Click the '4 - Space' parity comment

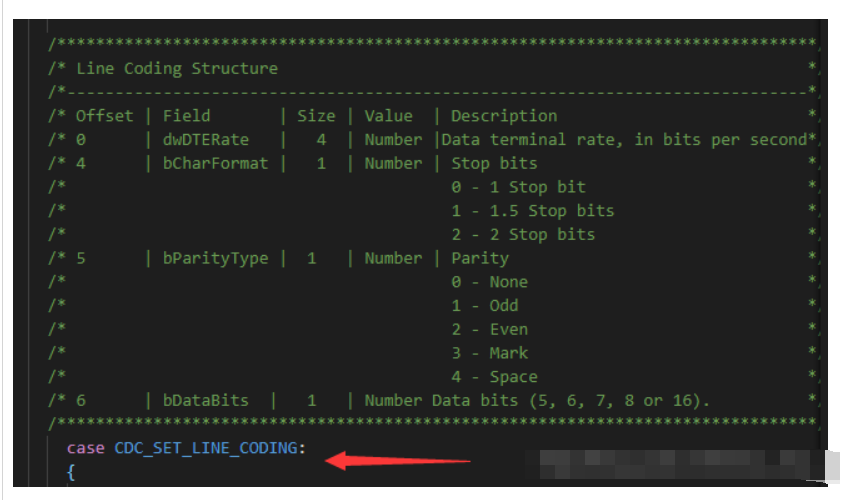[x=494, y=377]
